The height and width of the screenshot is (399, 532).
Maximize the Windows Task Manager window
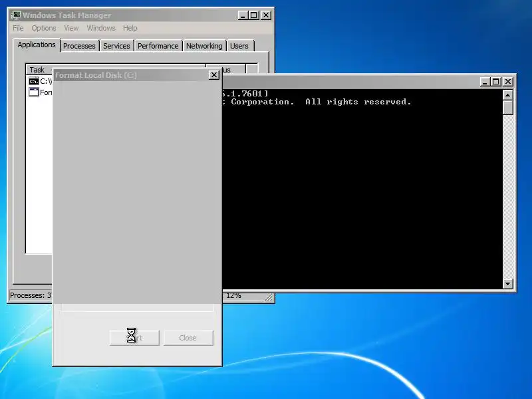pos(254,15)
